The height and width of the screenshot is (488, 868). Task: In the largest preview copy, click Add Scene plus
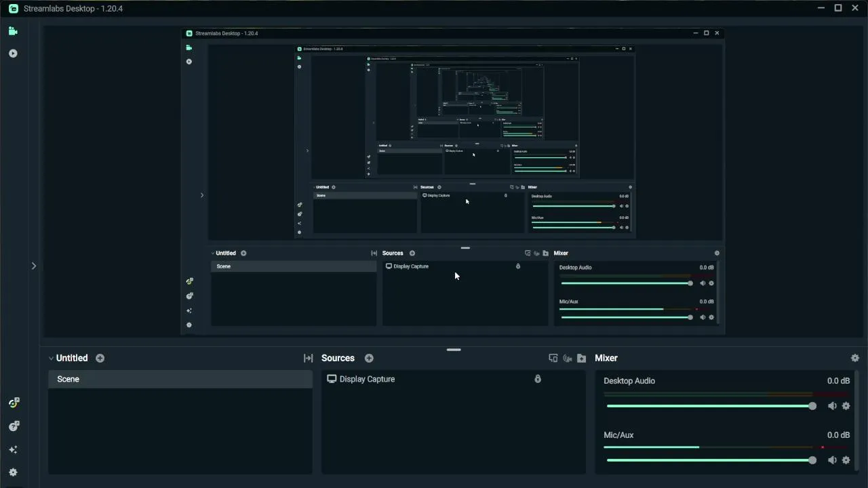243,253
